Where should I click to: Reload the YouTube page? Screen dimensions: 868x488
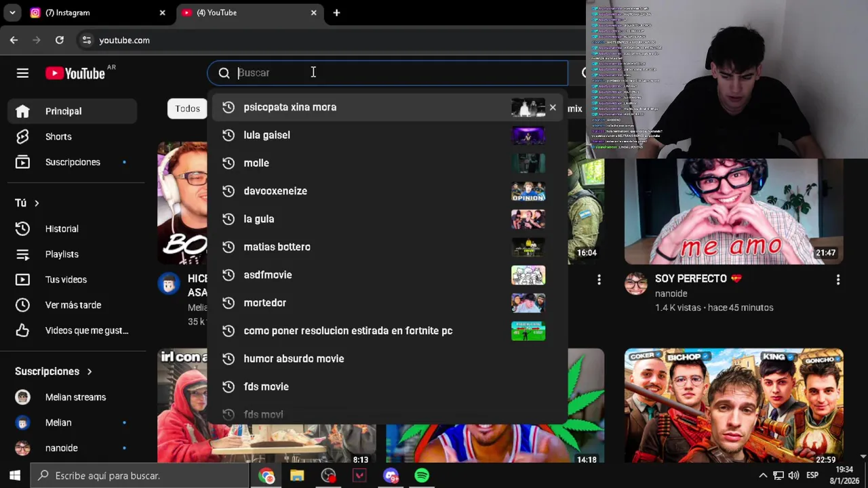(60, 40)
